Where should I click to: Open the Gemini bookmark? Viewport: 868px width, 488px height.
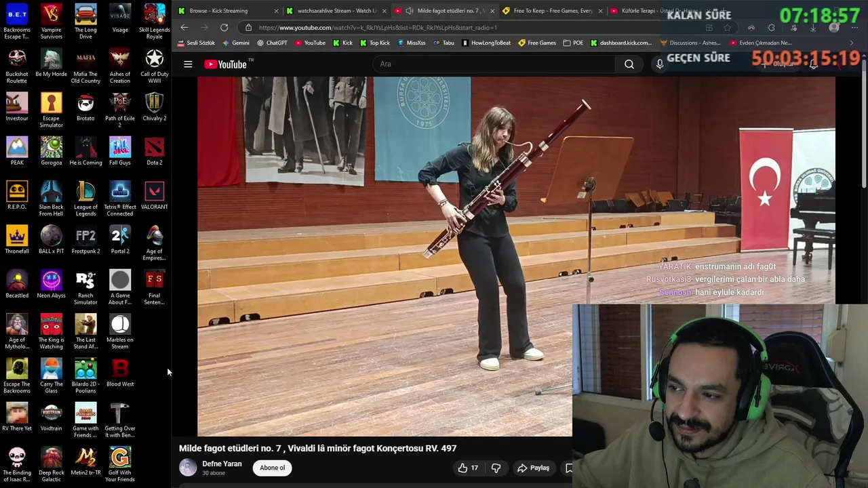[235, 43]
